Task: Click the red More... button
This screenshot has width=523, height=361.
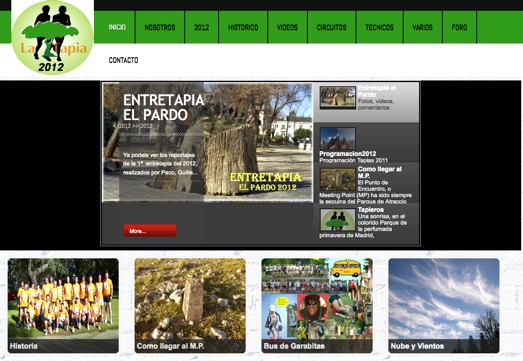Action: 150,231
